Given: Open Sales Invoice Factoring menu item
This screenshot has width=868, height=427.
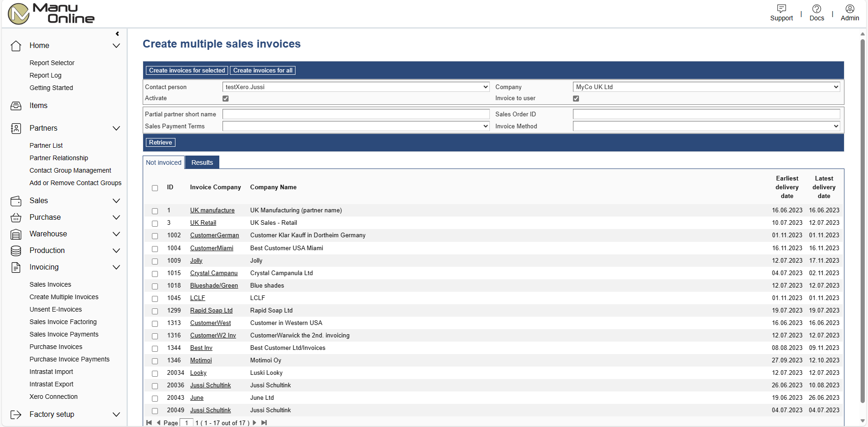Looking at the screenshot, I should tap(63, 322).
